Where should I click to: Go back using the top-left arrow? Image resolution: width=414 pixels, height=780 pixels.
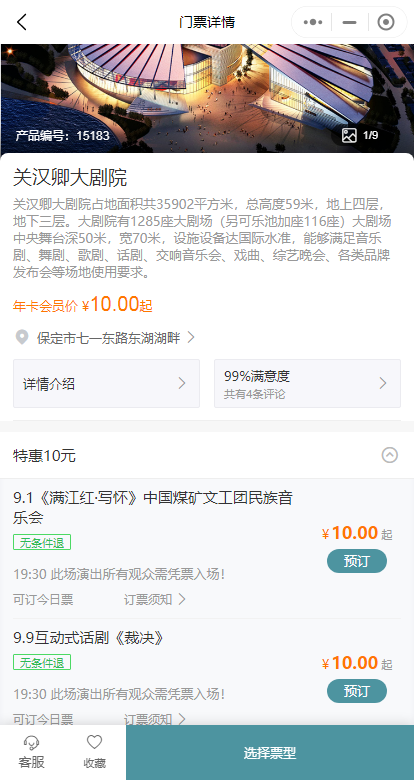(21, 22)
